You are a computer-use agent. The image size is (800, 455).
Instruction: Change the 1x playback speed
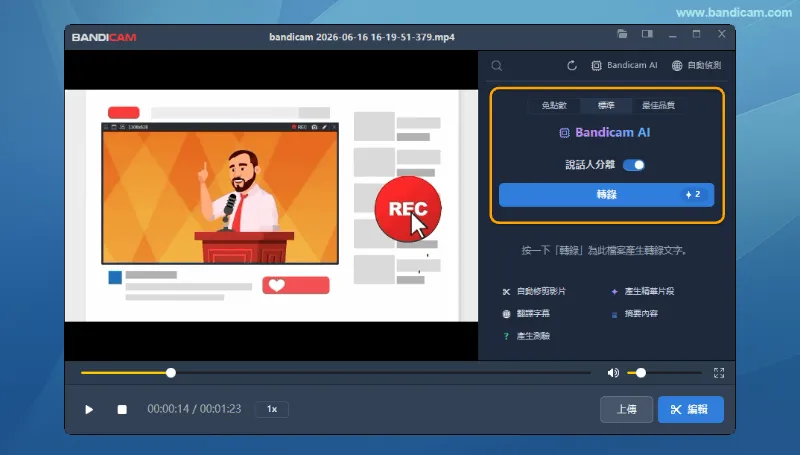[x=272, y=409]
